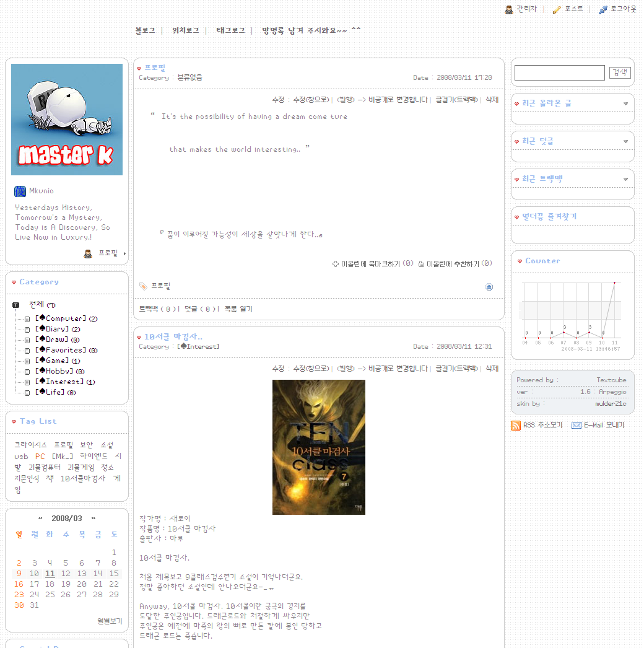
Task: Click the Mkunio avatar icon
Action: click(20, 191)
